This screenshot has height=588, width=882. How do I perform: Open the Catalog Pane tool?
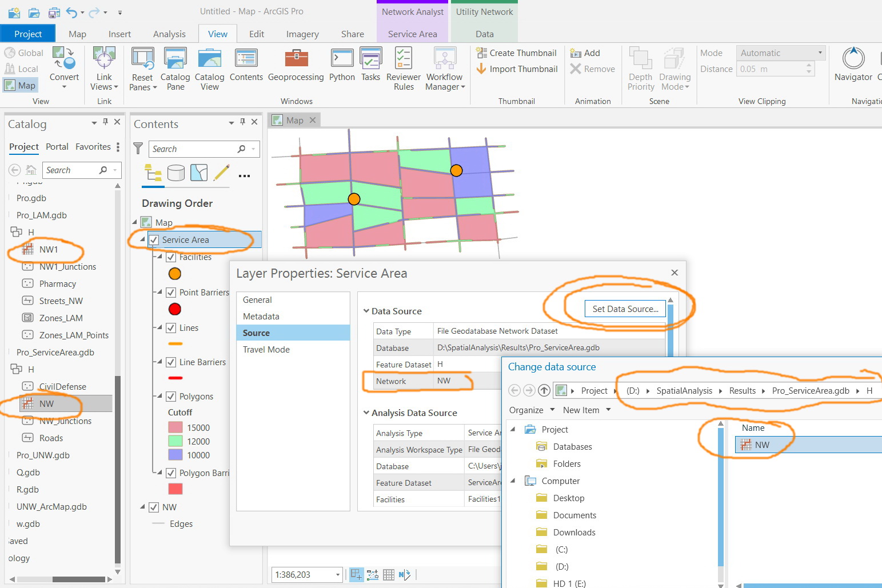tap(175, 69)
